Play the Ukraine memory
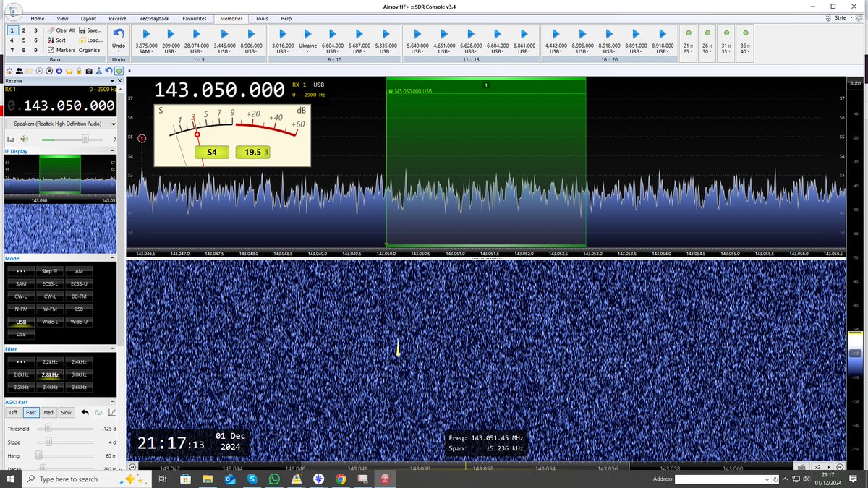868x488 pixels. tap(307, 33)
